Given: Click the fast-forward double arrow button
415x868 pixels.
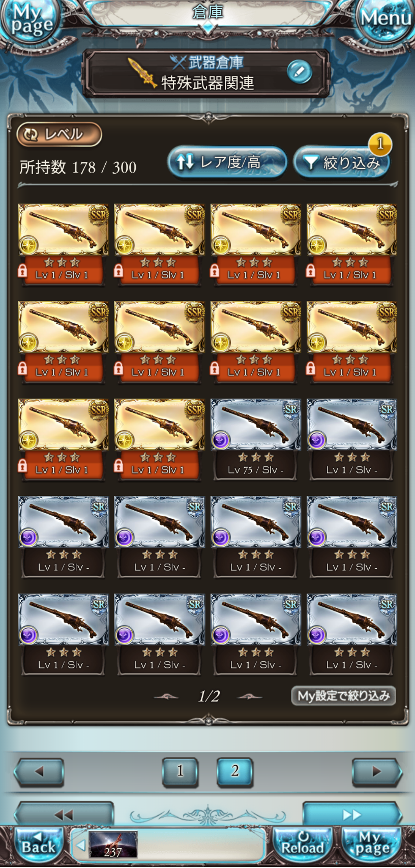Looking at the screenshot, I should pos(351,815).
